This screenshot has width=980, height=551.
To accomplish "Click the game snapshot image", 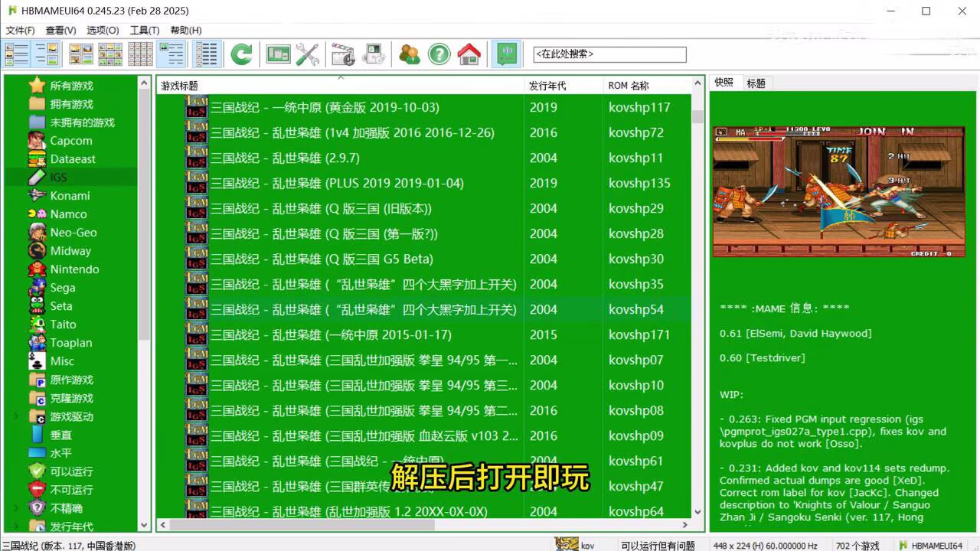I will point(838,191).
